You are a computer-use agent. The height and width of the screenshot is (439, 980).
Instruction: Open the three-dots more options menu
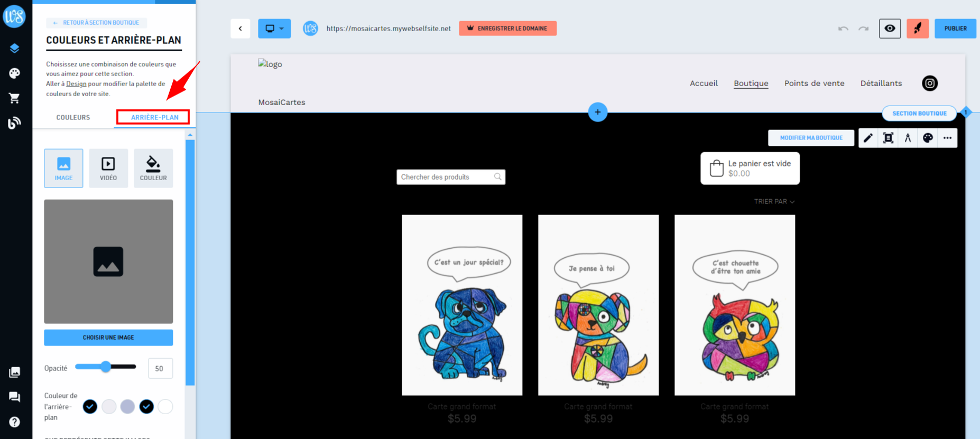coord(947,138)
